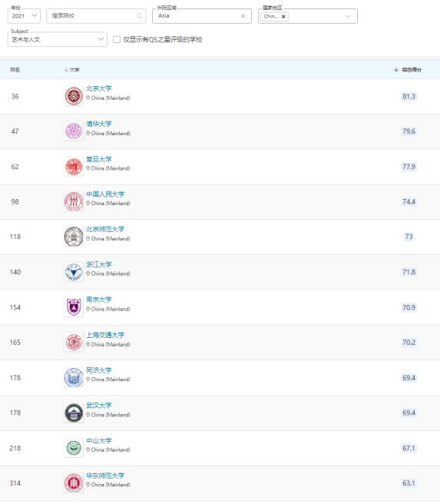Open the 2021 year dropdown

(x=24, y=16)
